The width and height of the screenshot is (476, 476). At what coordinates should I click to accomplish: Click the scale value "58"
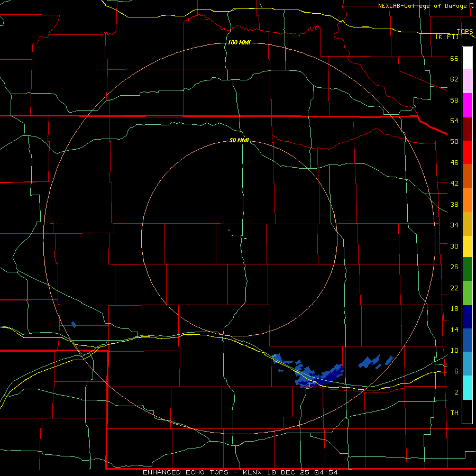(x=454, y=100)
